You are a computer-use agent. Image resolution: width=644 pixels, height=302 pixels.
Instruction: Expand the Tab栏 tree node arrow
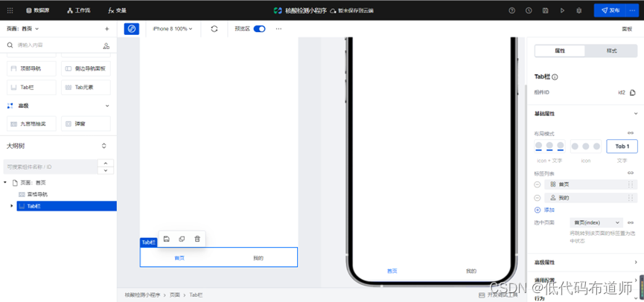(x=11, y=205)
